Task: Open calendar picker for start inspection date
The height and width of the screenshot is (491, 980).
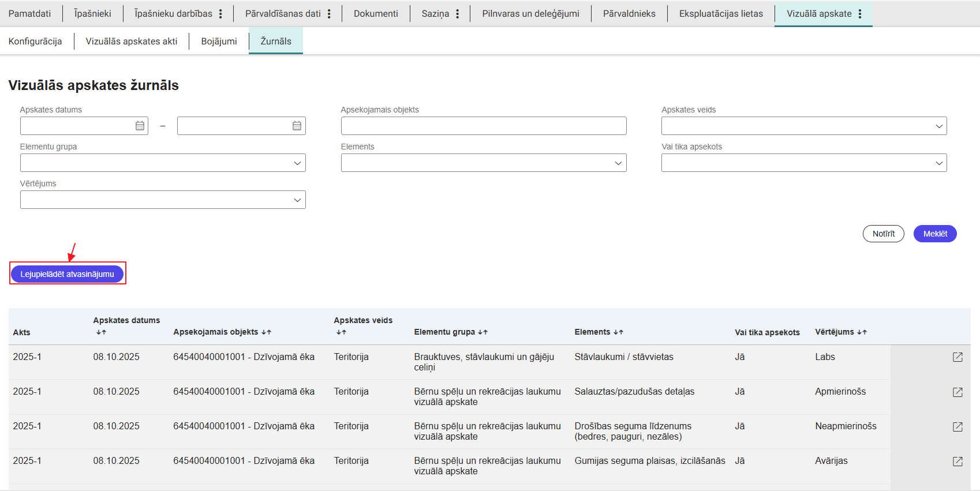Action: pyautogui.click(x=140, y=126)
